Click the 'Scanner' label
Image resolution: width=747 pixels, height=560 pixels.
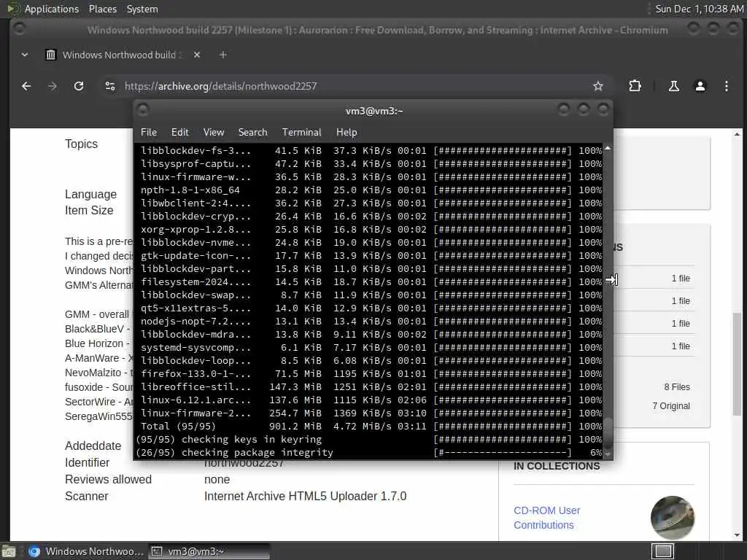(x=86, y=496)
